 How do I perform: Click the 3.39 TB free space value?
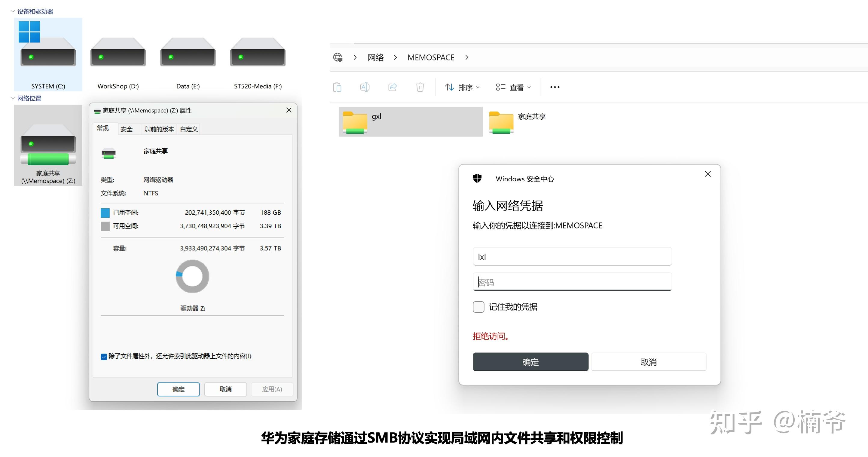(270, 226)
